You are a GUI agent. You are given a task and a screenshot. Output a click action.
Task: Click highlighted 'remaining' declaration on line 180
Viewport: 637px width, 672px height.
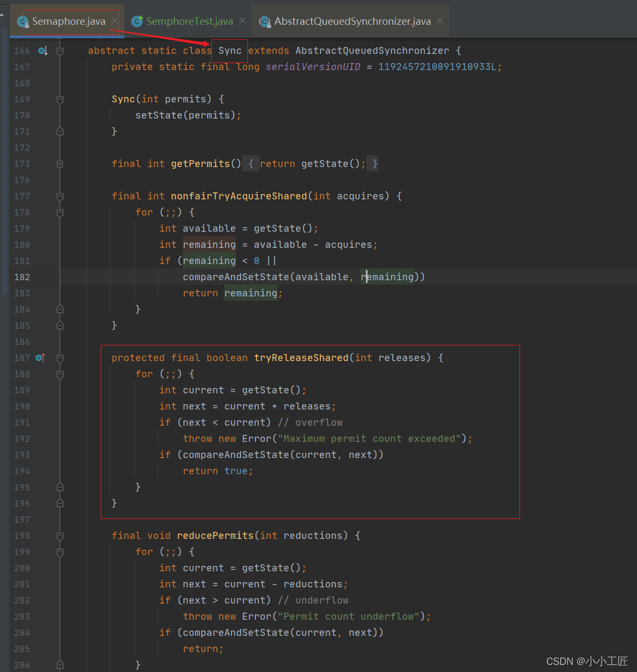(209, 245)
